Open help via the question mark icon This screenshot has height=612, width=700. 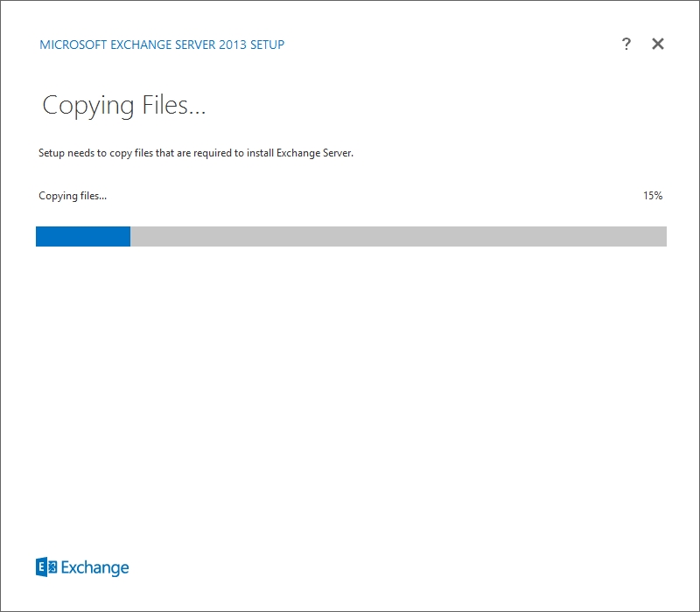[x=626, y=45]
